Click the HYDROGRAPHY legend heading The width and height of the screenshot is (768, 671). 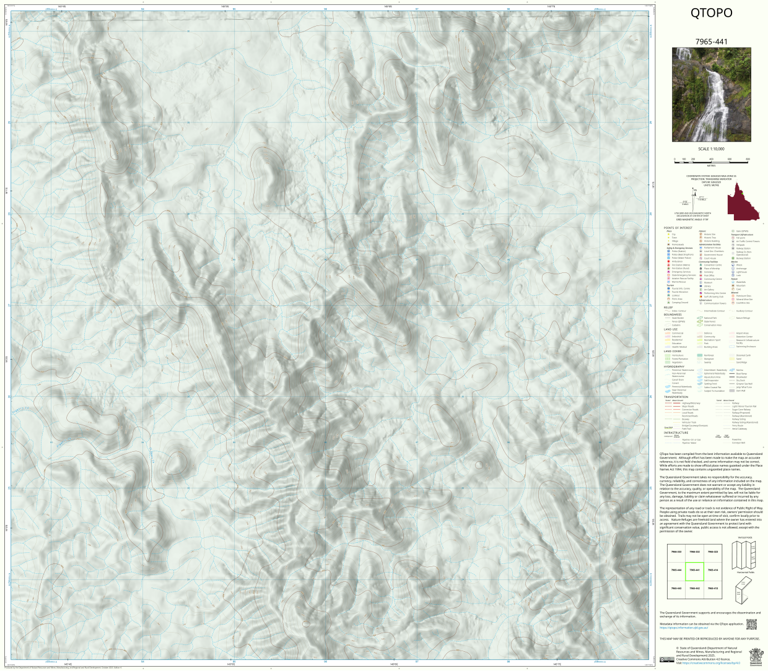coord(674,366)
